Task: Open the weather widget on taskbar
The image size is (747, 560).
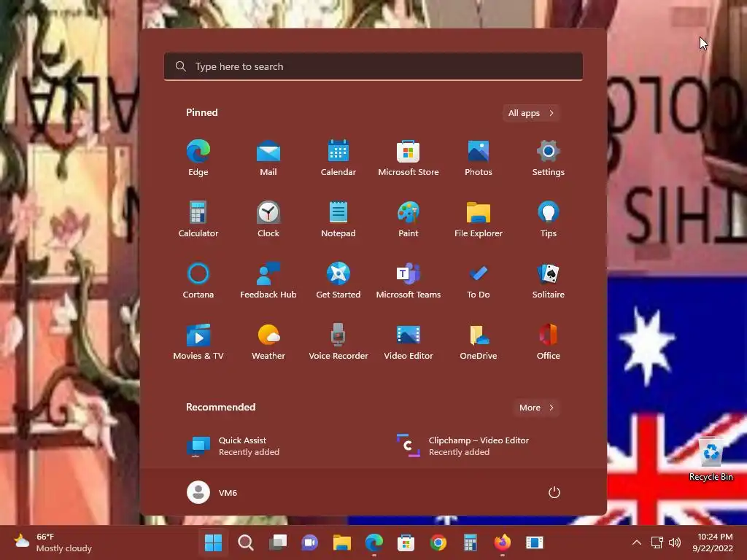Action: pyautogui.click(x=53, y=542)
